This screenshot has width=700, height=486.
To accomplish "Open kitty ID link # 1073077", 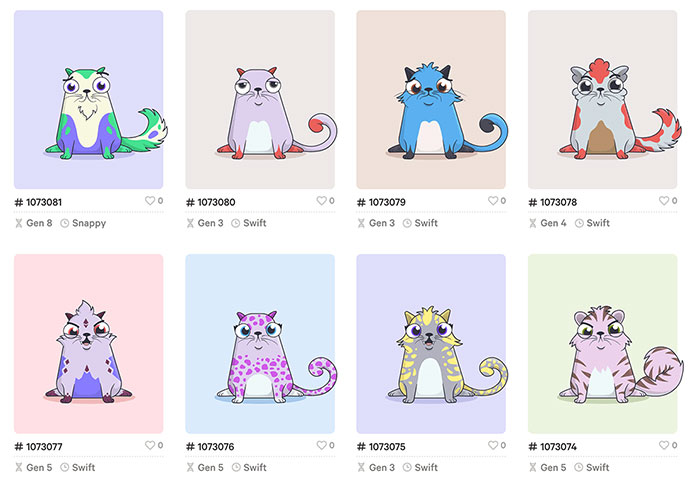I will [x=39, y=446].
